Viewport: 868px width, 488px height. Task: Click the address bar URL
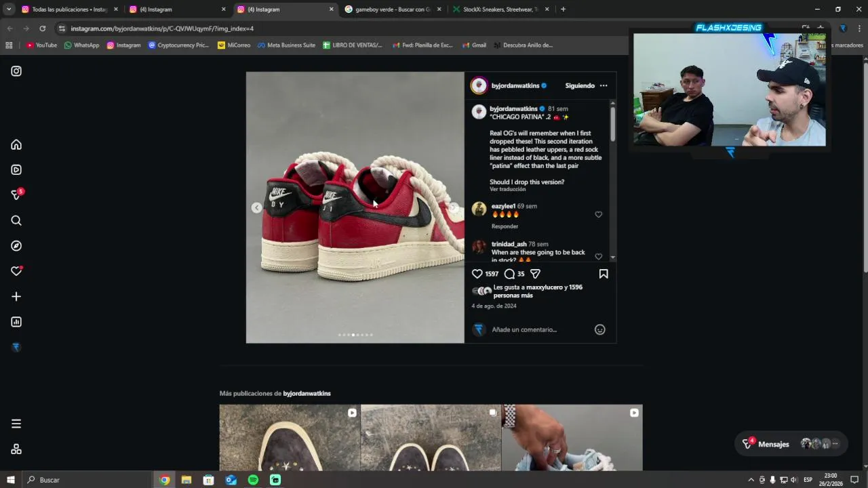click(x=162, y=28)
